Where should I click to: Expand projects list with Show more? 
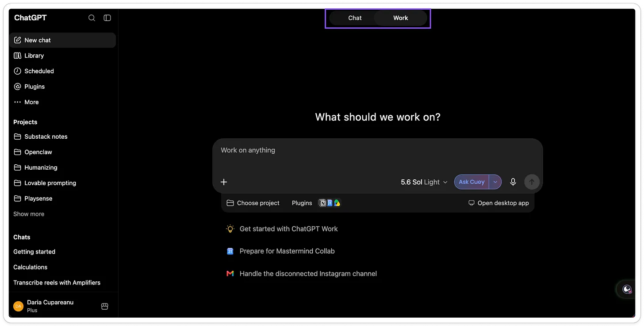[29, 214]
